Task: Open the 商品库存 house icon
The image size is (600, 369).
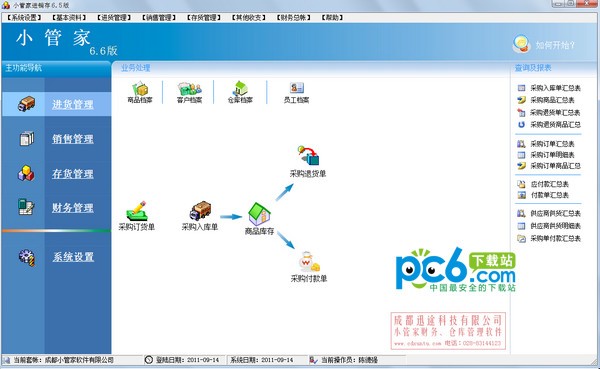Action: click(259, 214)
